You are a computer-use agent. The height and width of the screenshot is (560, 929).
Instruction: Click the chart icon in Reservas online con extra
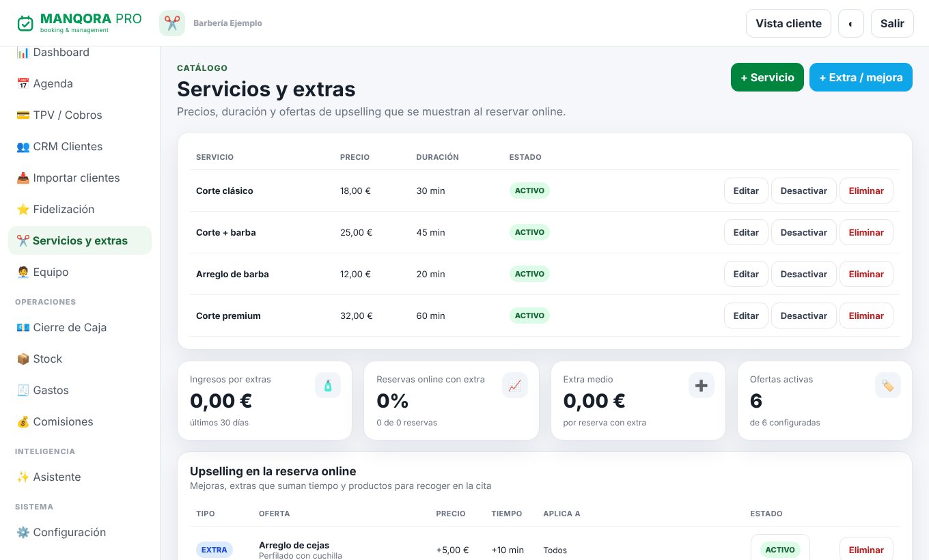tap(515, 386)
